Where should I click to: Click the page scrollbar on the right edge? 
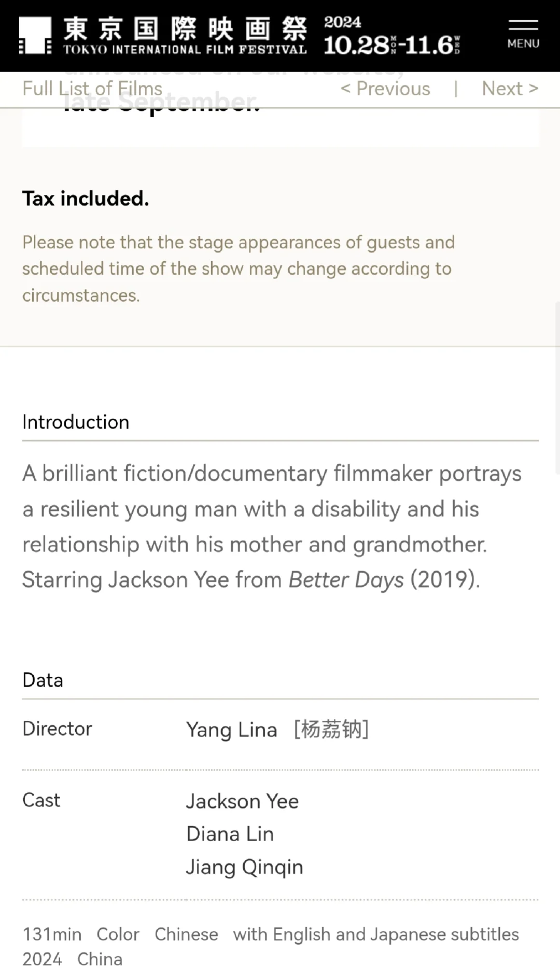556,389
